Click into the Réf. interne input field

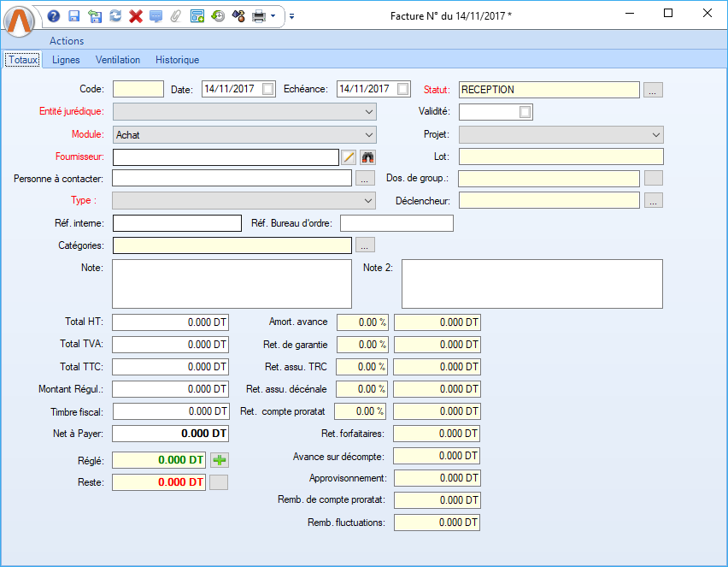(x=177, y=223)
